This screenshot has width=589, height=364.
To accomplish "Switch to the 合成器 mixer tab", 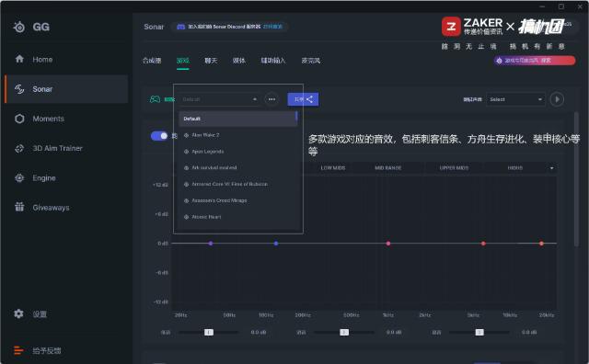I will pos(152,61).
